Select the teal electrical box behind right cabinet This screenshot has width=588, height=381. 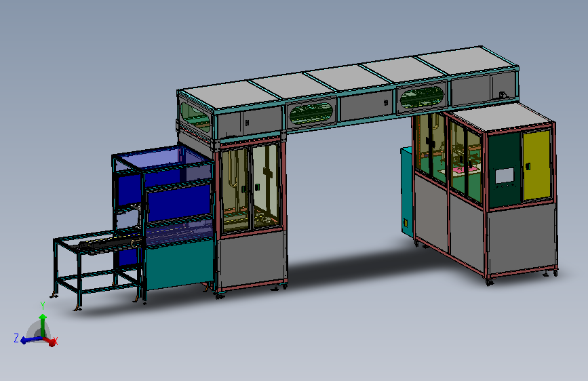tap(406, 192)
